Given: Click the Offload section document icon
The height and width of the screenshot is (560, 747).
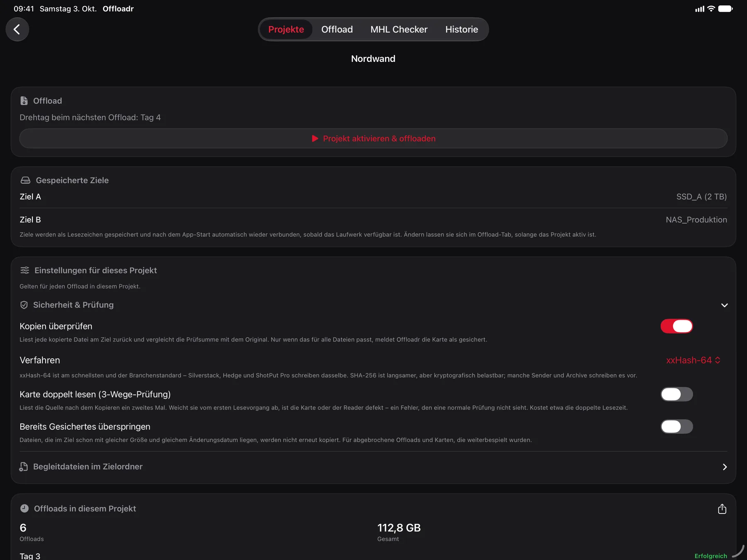Looking at the screenshot, I should pos(24,101).
